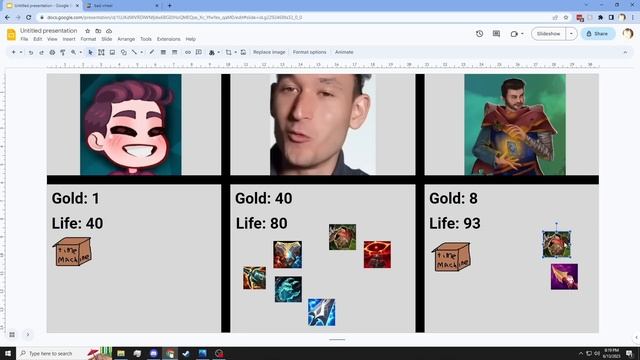This screenshot has width=640, height=360.
Task: Open comment history icon
Action: 496,34
